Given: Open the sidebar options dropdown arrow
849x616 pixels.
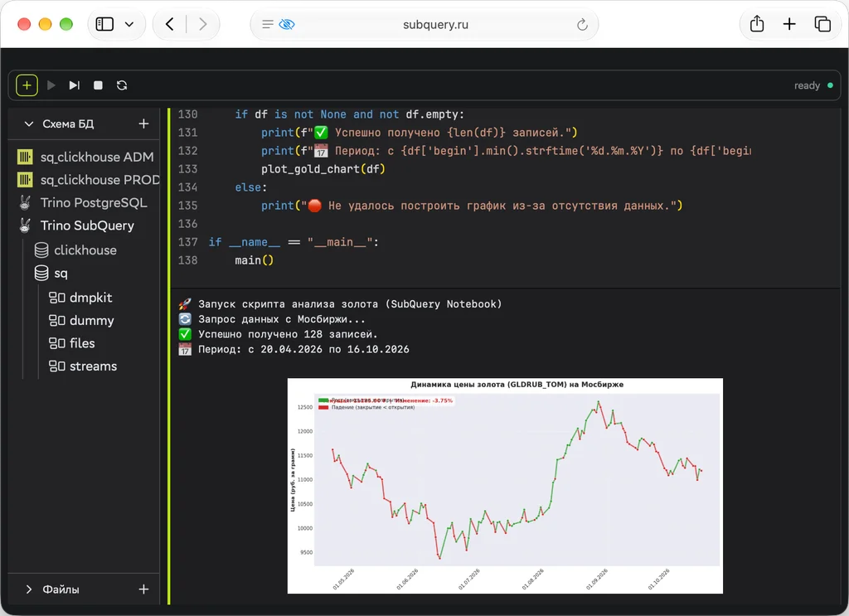Looking at the screenshot, I should coord(129,24).
